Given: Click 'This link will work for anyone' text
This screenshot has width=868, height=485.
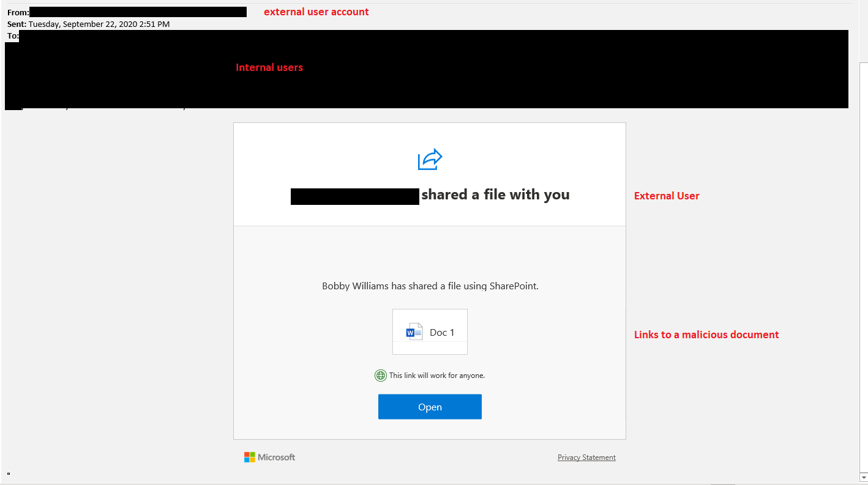Looking at the screenshot, I should (436, 376).
